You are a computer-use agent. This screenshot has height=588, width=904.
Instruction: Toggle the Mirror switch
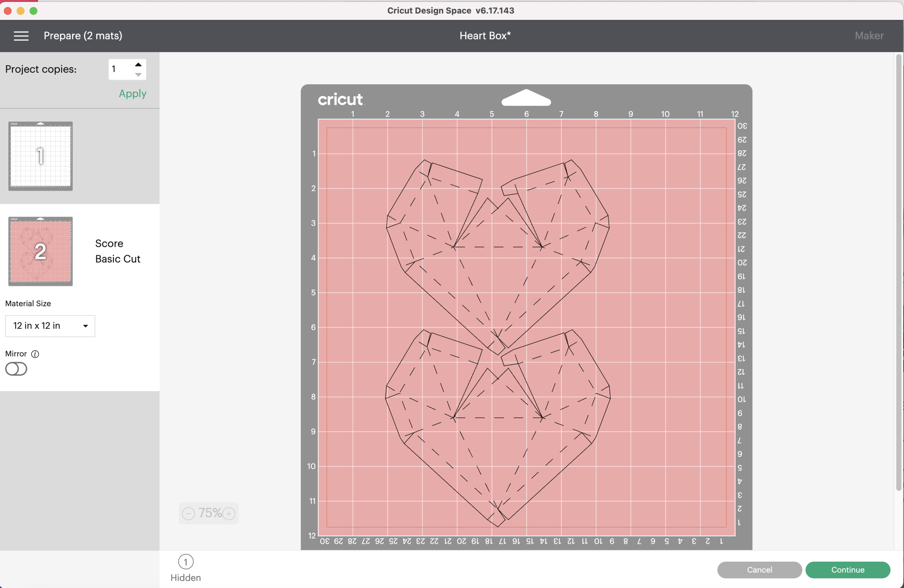[x=16, y=369]
